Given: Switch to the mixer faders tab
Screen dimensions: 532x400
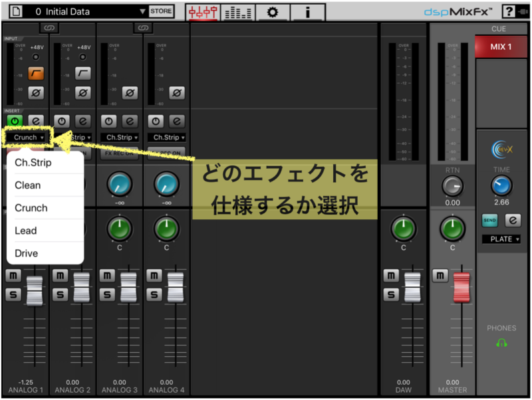Looking at the screenshot, I should pos(203,13).
